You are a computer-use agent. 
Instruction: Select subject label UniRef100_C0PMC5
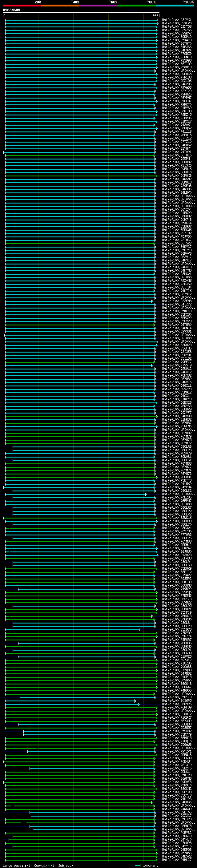176,74
